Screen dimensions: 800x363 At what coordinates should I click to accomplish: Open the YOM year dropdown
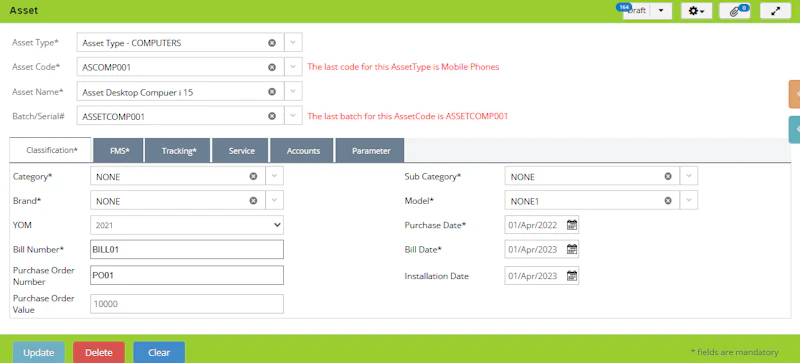pyautogui.click(x=187, y=225)
